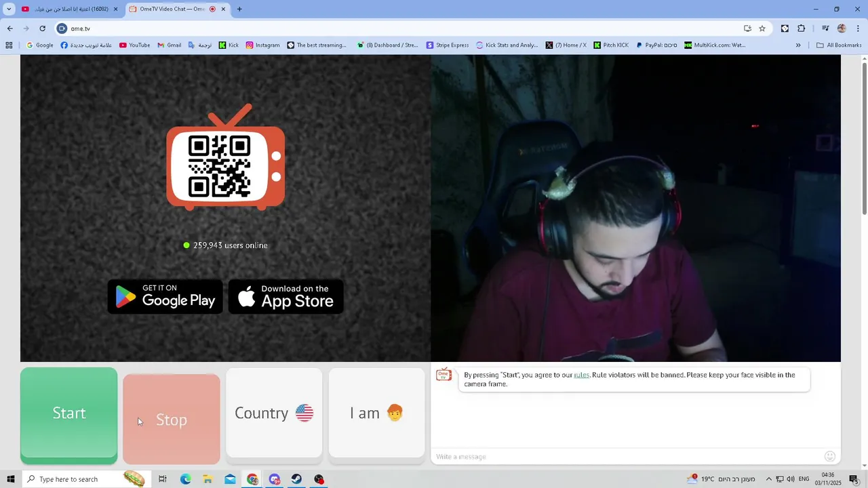Image resolution: width=868 pixels, height=488 pixels.
Task: Click the OmeTV QR code TV logo
Action: (225, 158)
